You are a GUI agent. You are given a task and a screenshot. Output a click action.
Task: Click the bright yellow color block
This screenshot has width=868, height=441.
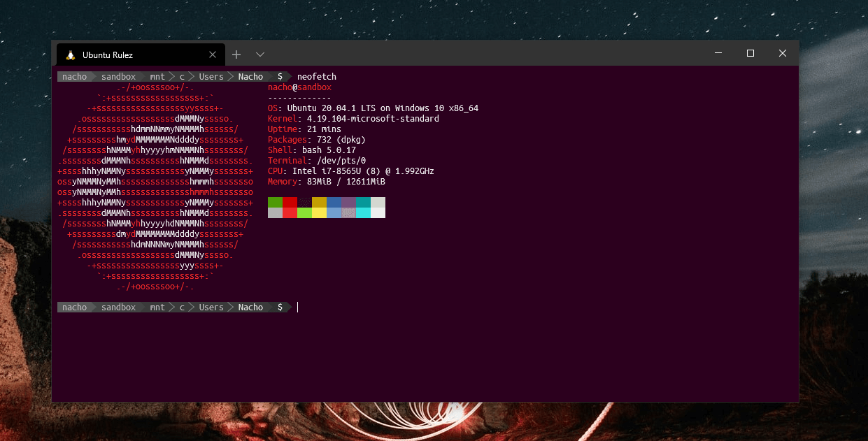click(319, 212)
